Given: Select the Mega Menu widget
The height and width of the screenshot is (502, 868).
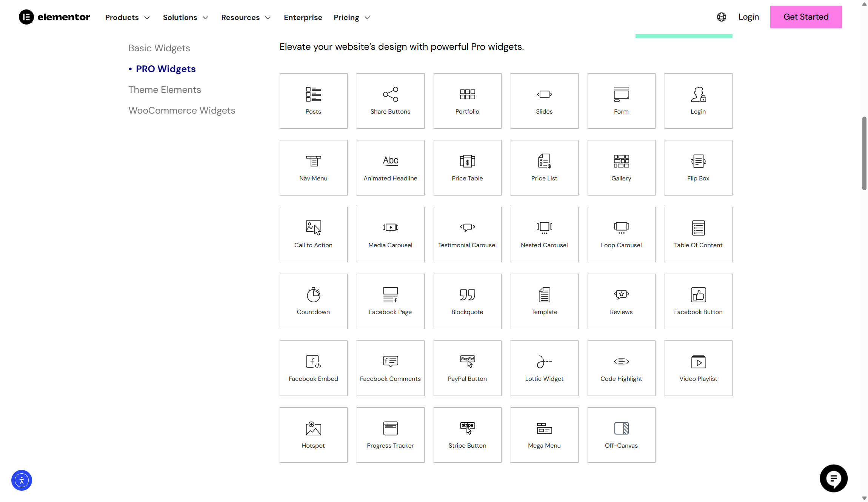Looking at the screenshot, I should [x=544, y=434].
